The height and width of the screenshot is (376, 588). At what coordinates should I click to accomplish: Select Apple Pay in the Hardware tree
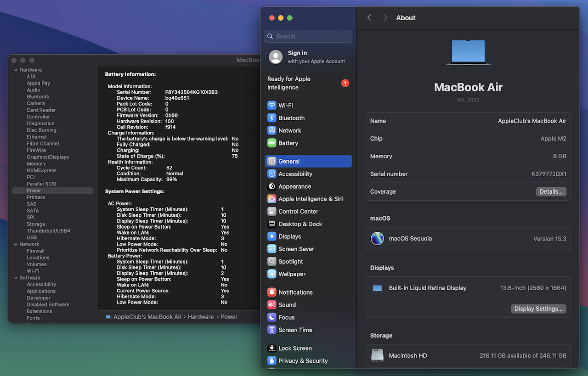pyautogui.click(x=39, y=84)
